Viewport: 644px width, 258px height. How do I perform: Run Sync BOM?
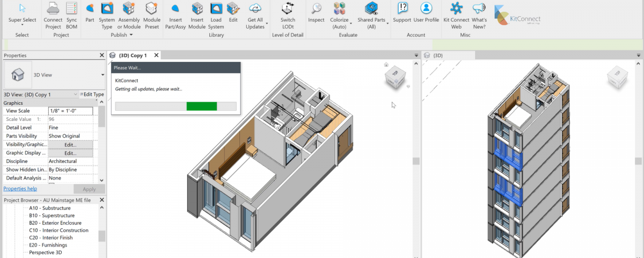pos(71,16)
